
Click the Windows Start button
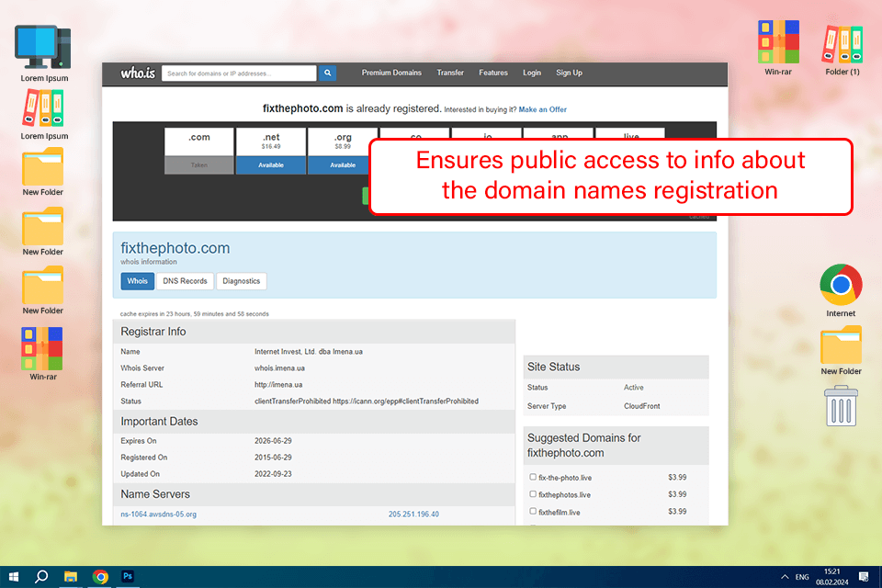click(x=14, y=577)
